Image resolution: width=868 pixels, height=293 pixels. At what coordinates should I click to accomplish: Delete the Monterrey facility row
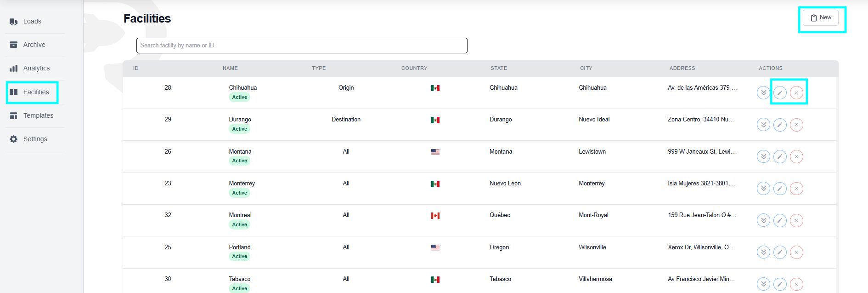tap(796, 189)
